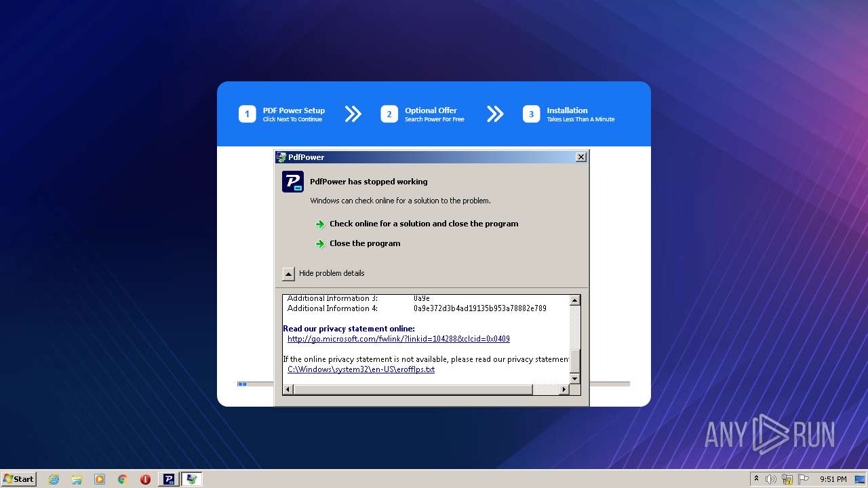
Task: Click horizontal scrollbar right arrow in details
Action: click(x=564, y=389)
